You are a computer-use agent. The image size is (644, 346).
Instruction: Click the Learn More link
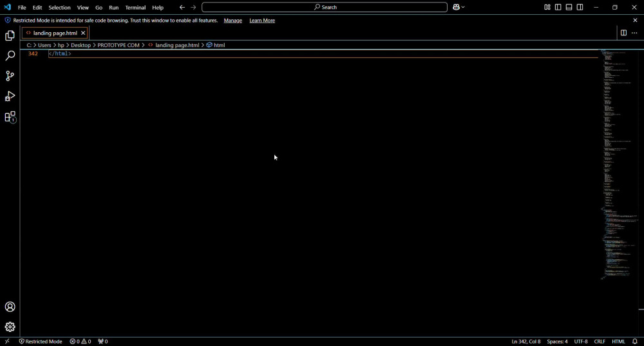pos(262,21)
